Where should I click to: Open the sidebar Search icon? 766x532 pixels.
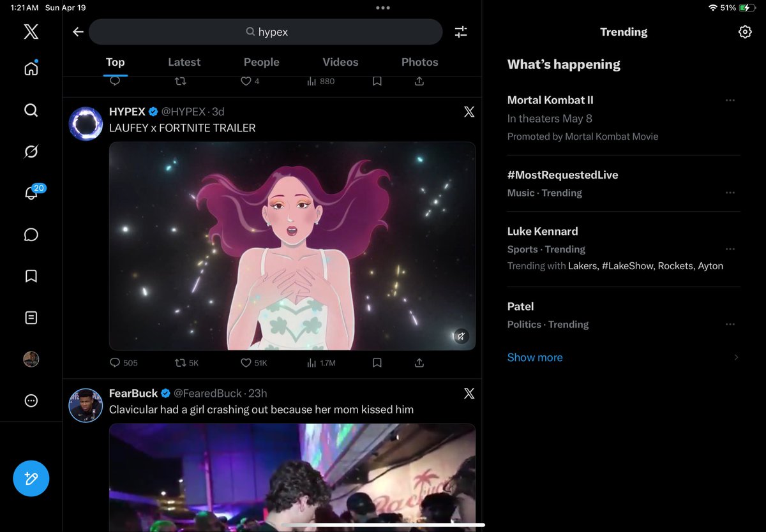point(31,110)
